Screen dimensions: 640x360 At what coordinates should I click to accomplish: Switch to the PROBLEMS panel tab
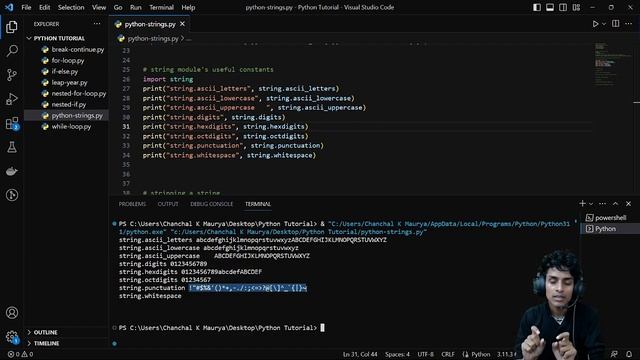(132, 204)
